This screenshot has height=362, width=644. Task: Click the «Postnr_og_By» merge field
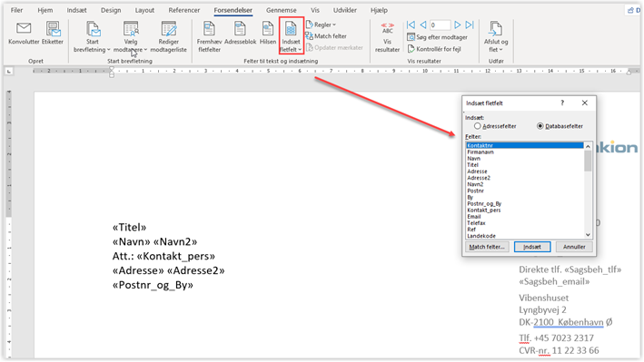(x=153, y=285)
